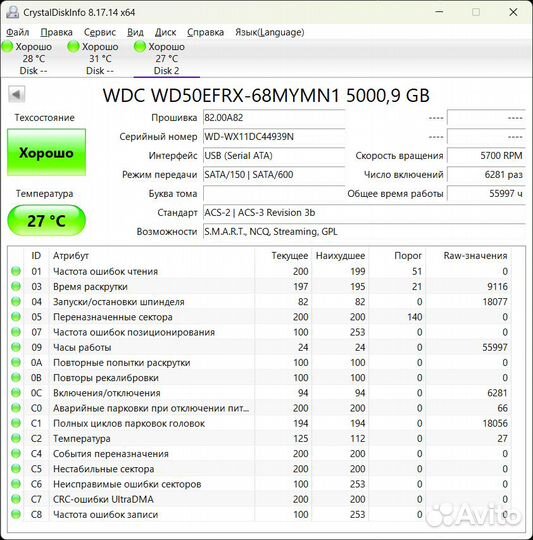Click the empty Буква тома field

coord(274,194)
